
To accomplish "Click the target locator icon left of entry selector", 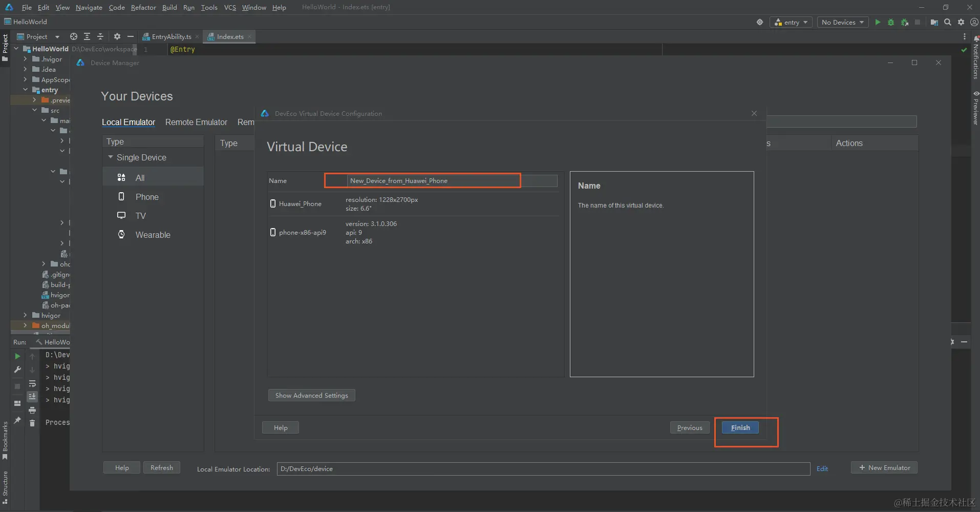I will [x=760, y=22].
